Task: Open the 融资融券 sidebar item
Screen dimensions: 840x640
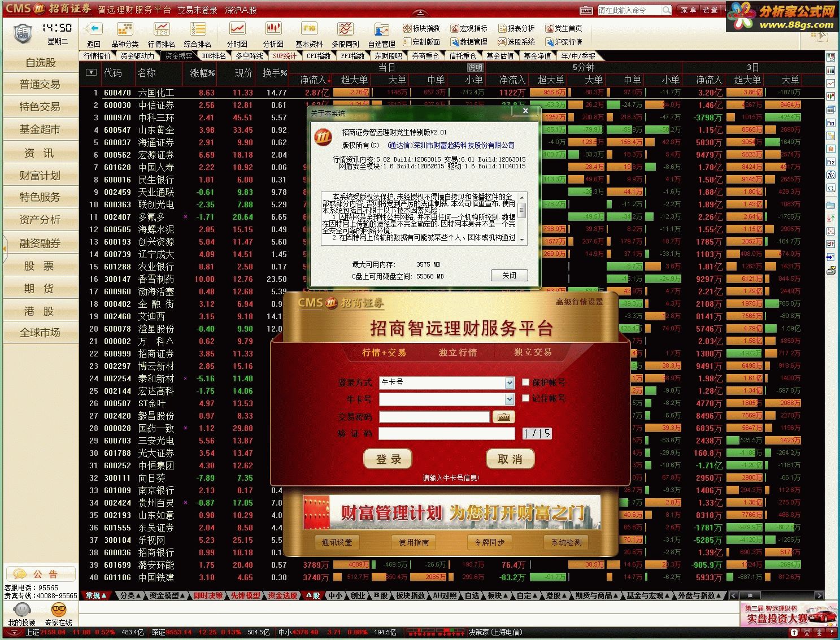Action: pyautogui.click(x=40, y=243)
